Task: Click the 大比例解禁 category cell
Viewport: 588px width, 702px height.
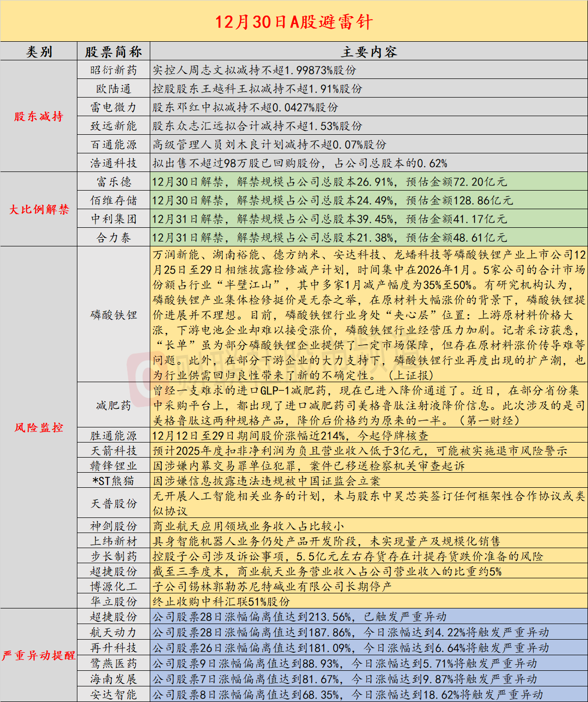Action: click(x=39, y=209)
